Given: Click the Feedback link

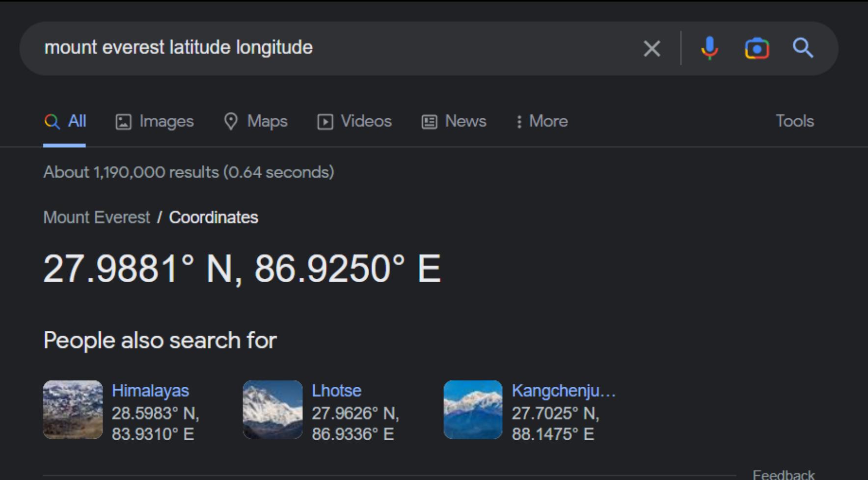Looking at the screenshot, I should pyautogui.click(x=783, y=475).
